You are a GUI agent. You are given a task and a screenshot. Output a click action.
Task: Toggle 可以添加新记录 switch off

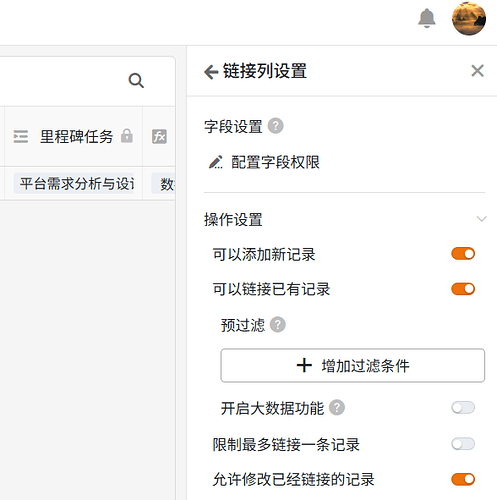(x=463, y=254)
